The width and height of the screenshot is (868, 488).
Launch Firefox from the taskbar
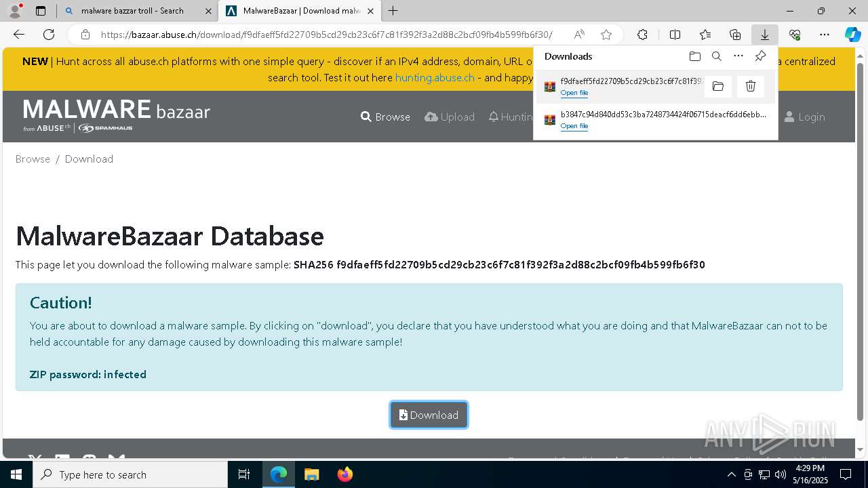pos(344,474)
